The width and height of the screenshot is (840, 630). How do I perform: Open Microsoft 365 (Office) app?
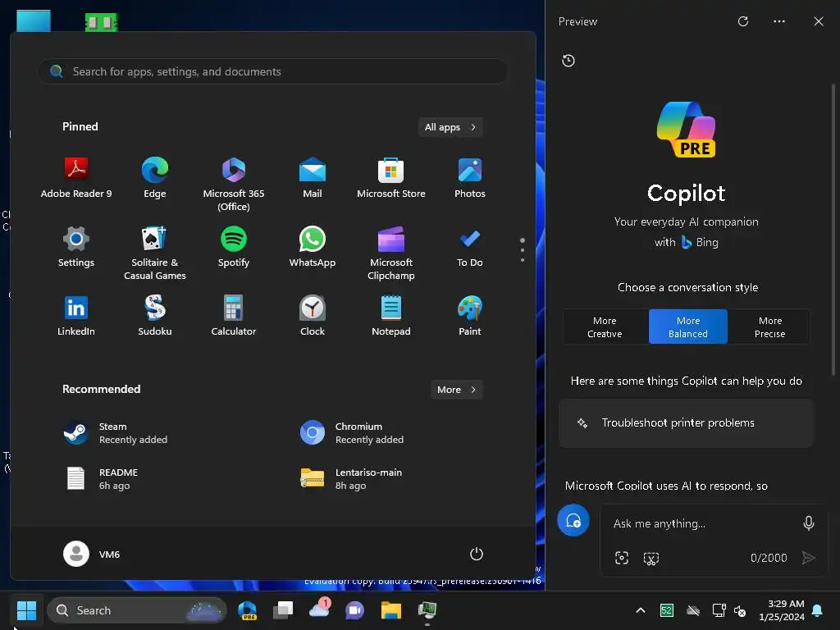pos(234,184)
